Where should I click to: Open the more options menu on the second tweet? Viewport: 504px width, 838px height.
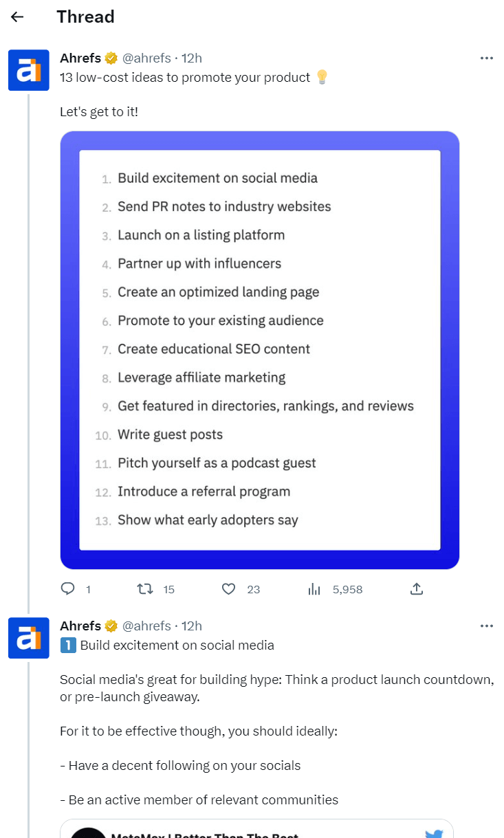pyautogui.click(x=487, y=626)
